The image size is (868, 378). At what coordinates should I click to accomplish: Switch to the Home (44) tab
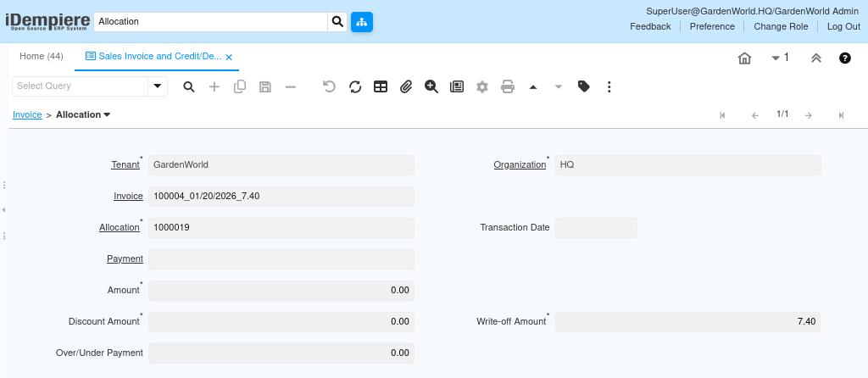click(x=42, y=56)
